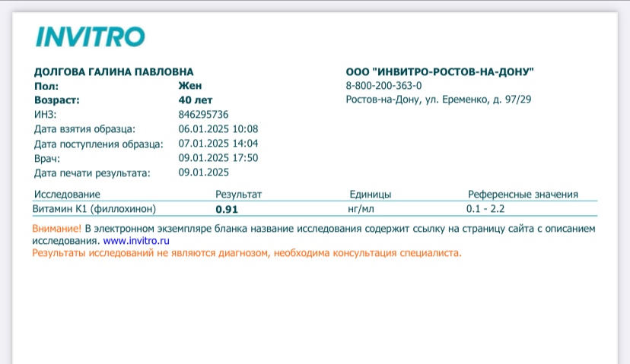The image size is (630, 364).
Task: Click the Результаты исследований не являются диагнозом notice
Action: (247, 253)
